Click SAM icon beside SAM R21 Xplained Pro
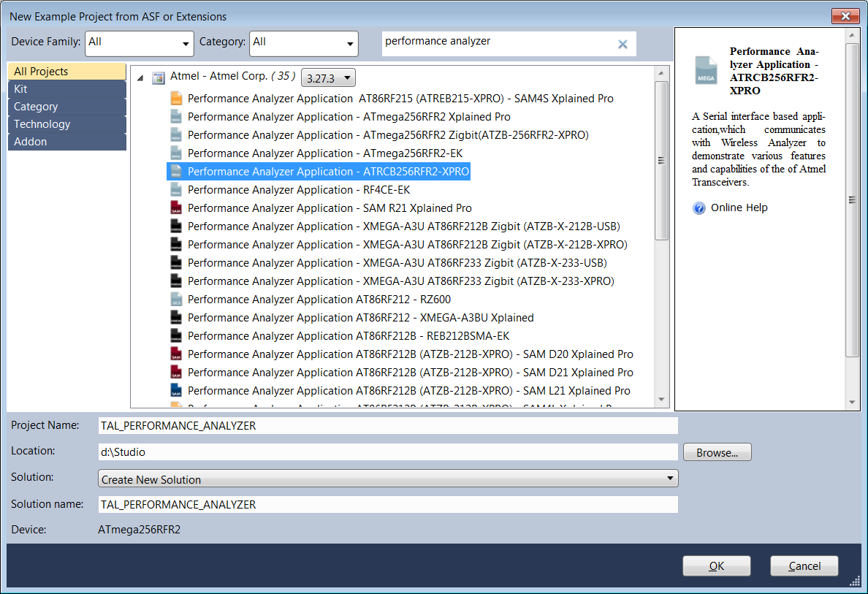Viewport: 868px width, 594px height. [x=176, y=208]
